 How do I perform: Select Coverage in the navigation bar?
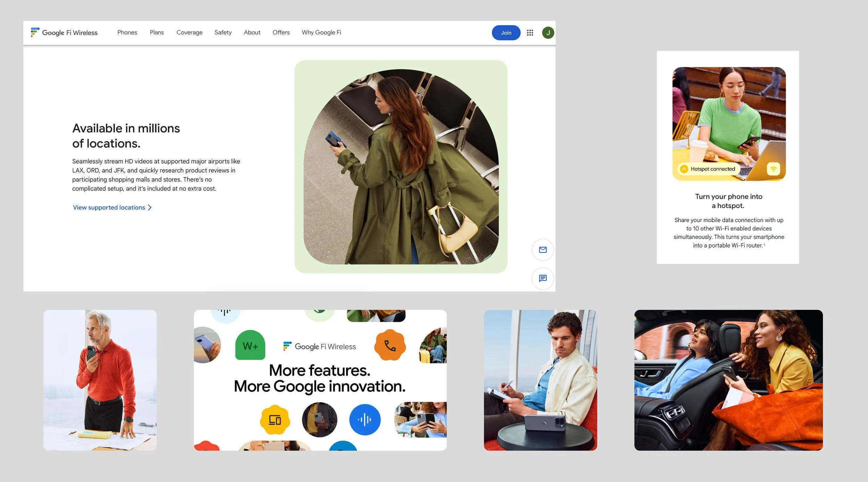click(x=189, y=32)
